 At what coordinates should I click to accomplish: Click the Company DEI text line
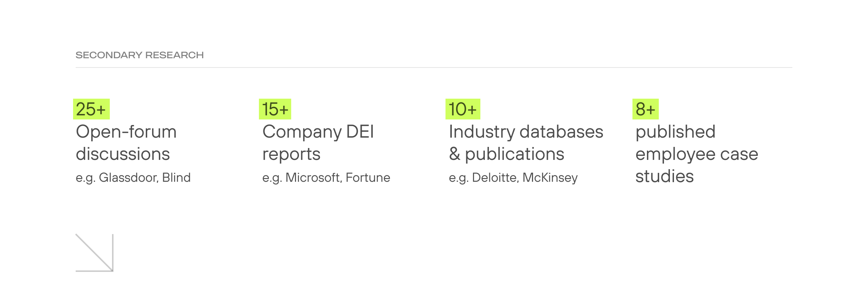click(318, 132)
